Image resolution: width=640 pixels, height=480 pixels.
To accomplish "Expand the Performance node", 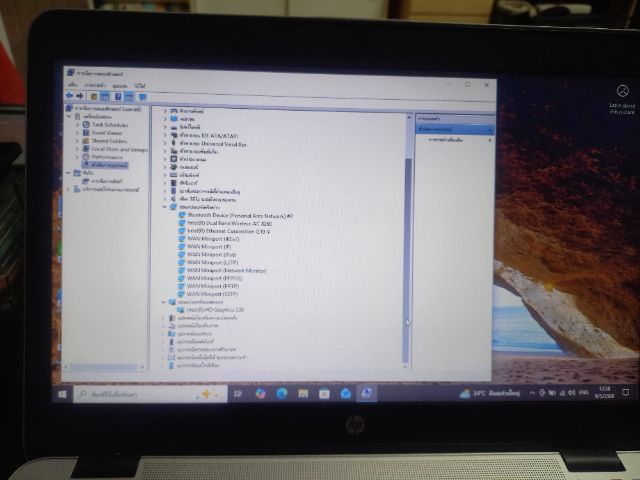I will pyautogui.click(x=77, y=157).
